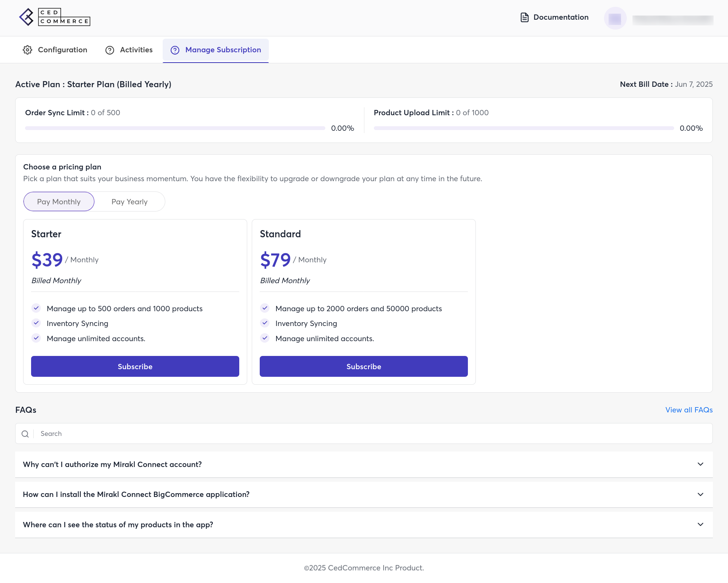The width and height of the screenshot is (728, 583).
Task: Click the 'Starter' plan title
Action: 46,234
